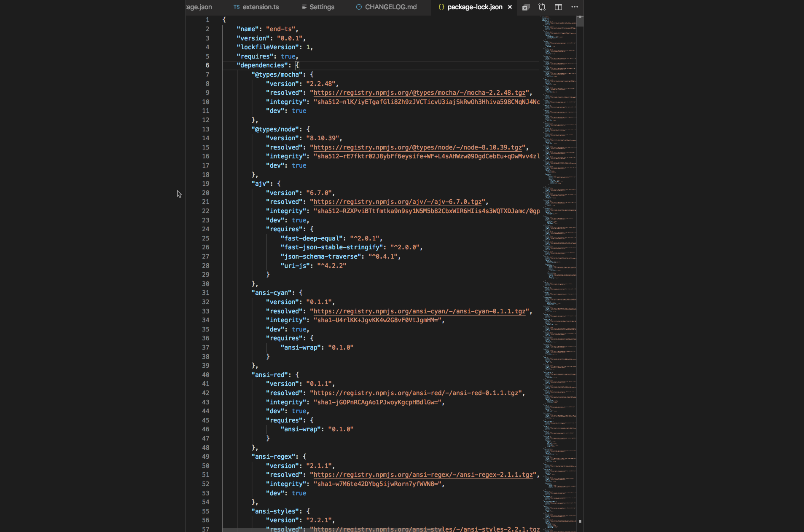804x532 pixels.
Task: Click the "8.10.39" version value
Action: click(323, 138)
